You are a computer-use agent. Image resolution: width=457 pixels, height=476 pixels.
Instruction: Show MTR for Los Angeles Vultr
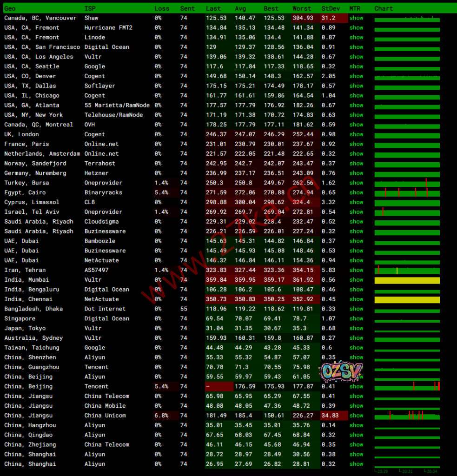click(x=356, y=57)
